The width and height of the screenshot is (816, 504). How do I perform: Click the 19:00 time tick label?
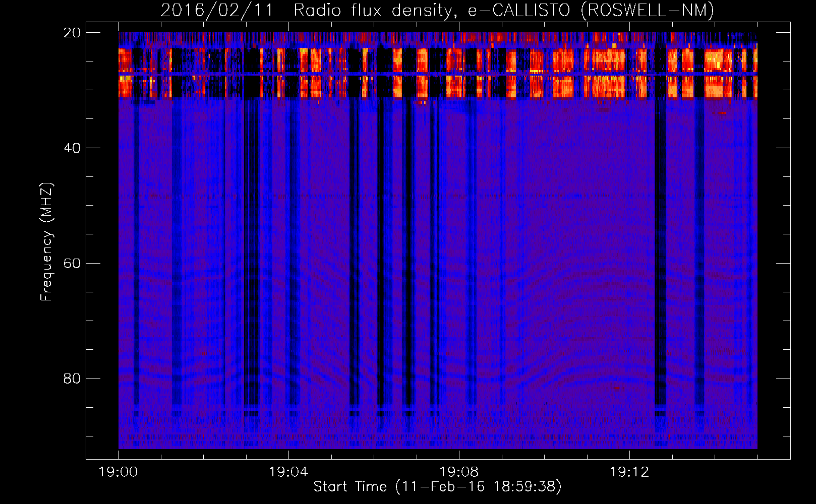119,472
